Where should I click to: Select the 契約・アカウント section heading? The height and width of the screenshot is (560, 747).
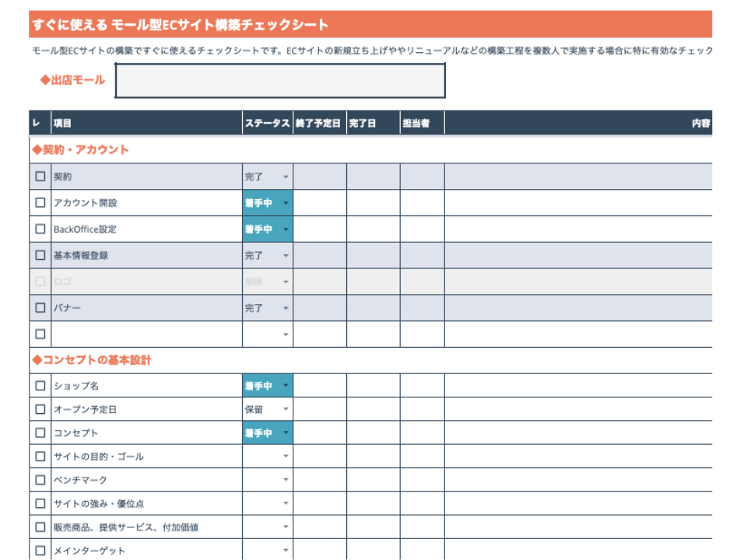tap(80, 150)
